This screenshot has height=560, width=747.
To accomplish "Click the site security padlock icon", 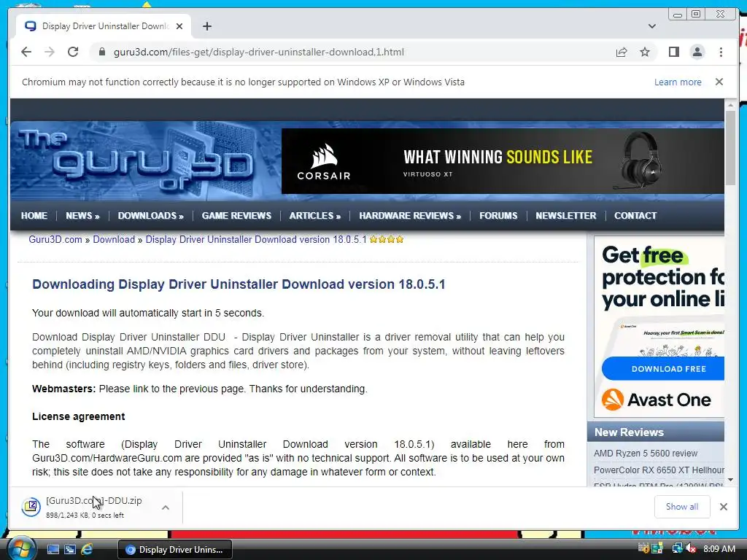I will (x=101, y=52).
